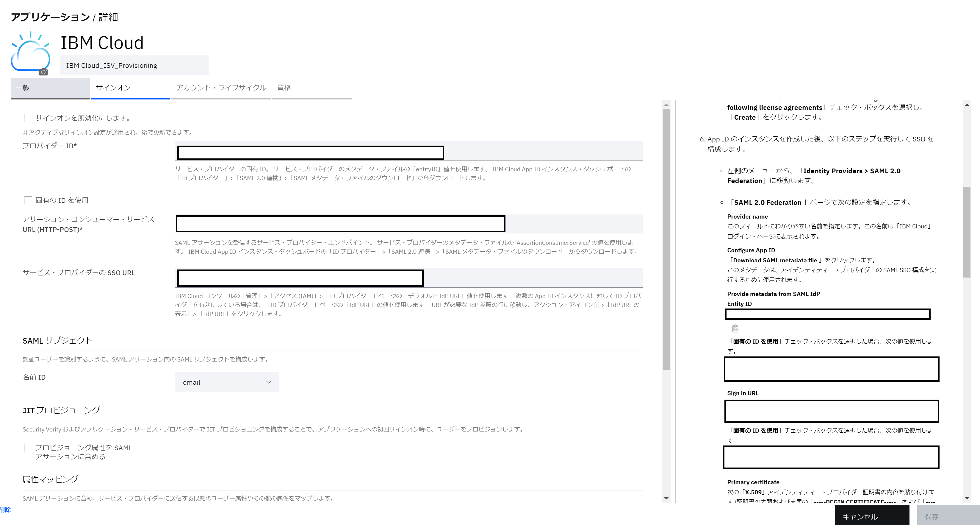Click the IBM Cloud logo image
This screenshot has width=980, height=525.
[x=30, y=52]
